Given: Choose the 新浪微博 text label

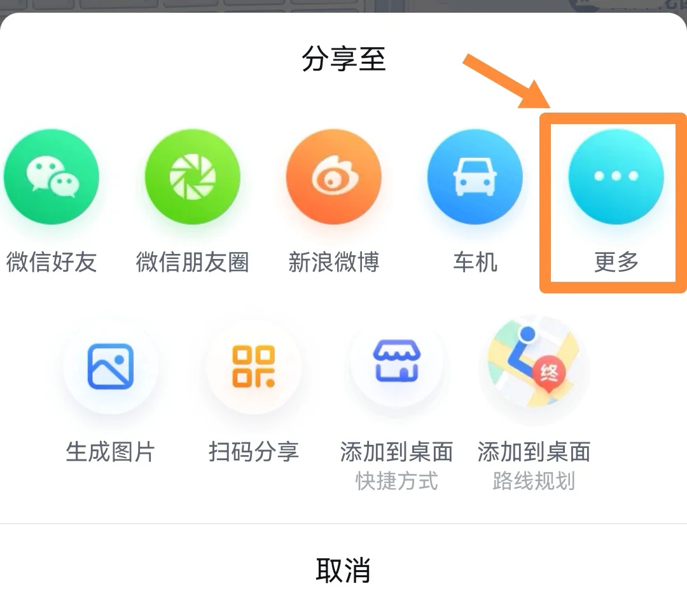Looking at the screenshot, I should coord(334,262).
